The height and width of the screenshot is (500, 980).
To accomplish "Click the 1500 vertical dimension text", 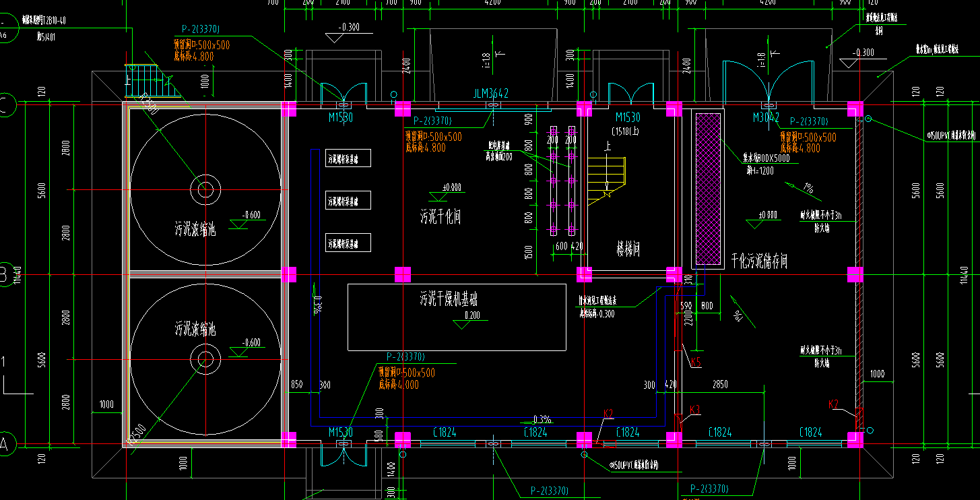I will pyautogui.click(x=529, y=252).
